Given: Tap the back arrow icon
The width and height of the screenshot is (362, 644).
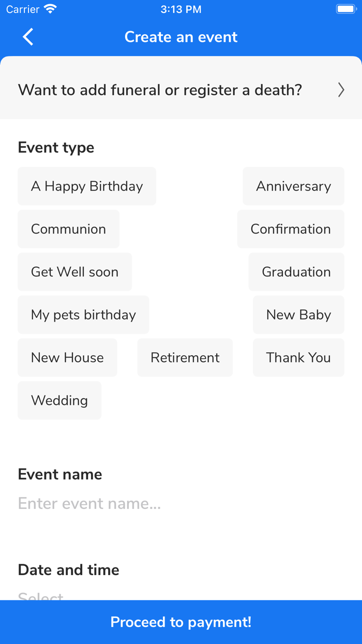Looking at the screenshot, I should click(x=28, y=37).
